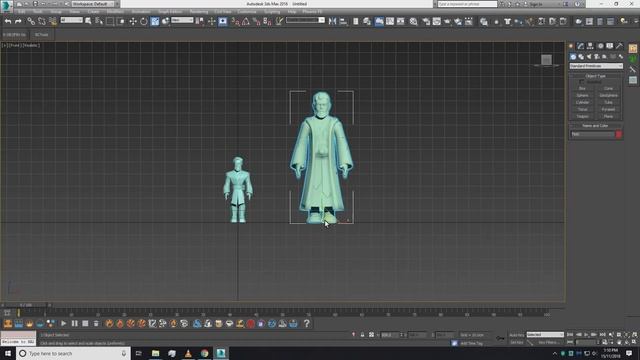
Task: Choose the Select and Move tool
Action: click(x=133, y=21)
